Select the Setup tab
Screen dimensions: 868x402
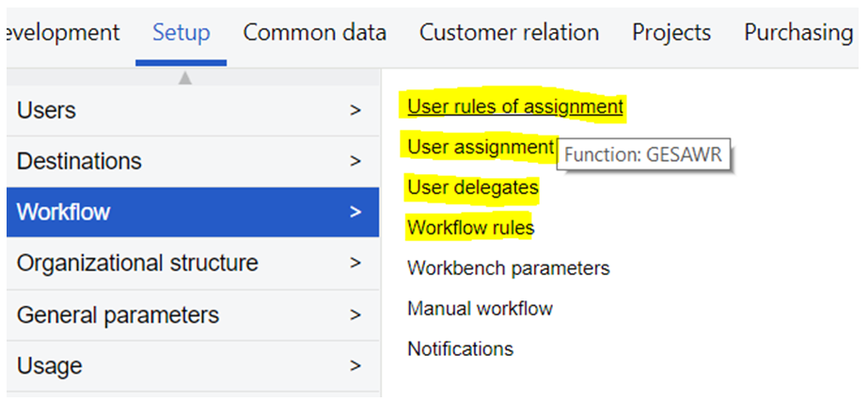pyautogui.click(x=181, y=32)
